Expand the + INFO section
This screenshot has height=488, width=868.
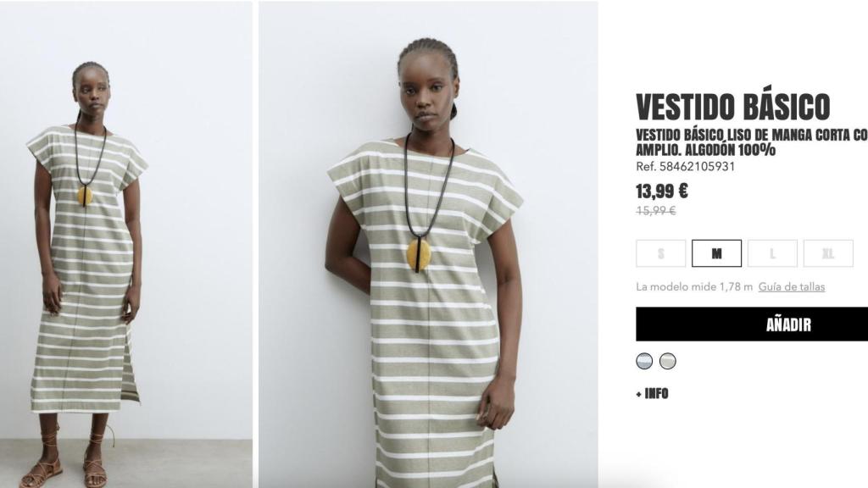(652, 393)
